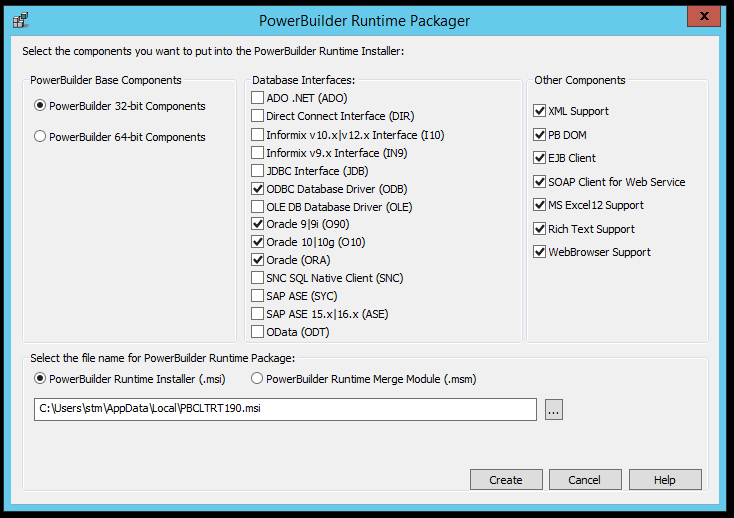The width and height of the screenshot is (734, 518).
Task: Uncheck Oracle 9|9i (O90) interface
Action: click(258, 224)
